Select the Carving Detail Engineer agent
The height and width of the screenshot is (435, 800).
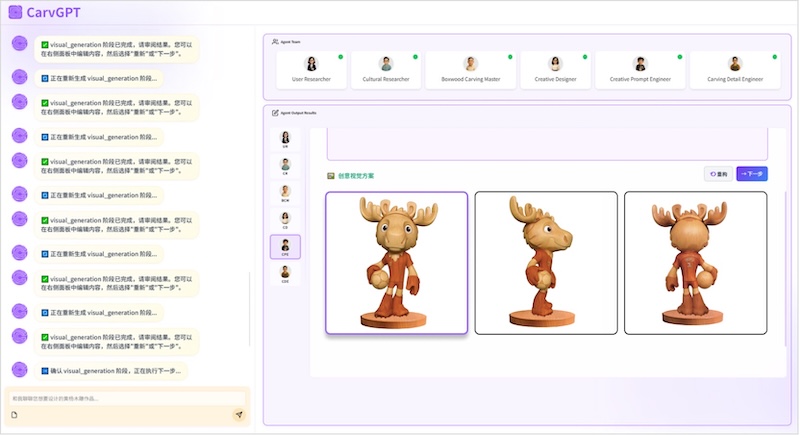(x=735, y=70)
